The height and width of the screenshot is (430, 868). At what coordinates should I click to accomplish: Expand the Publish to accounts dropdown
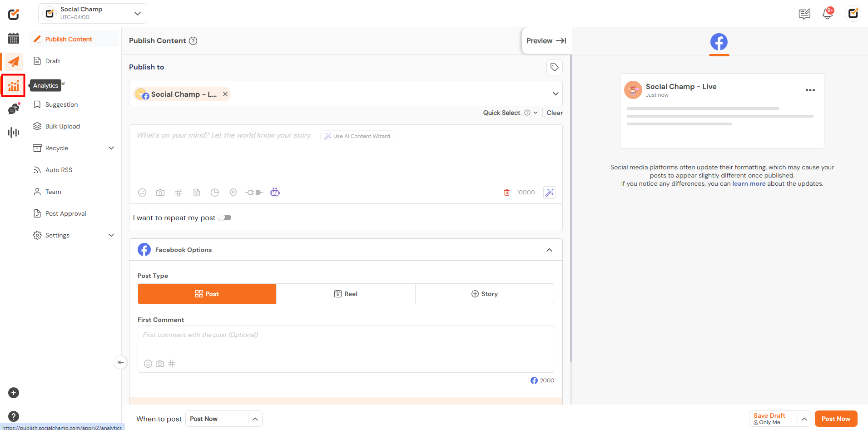(556, 94)
